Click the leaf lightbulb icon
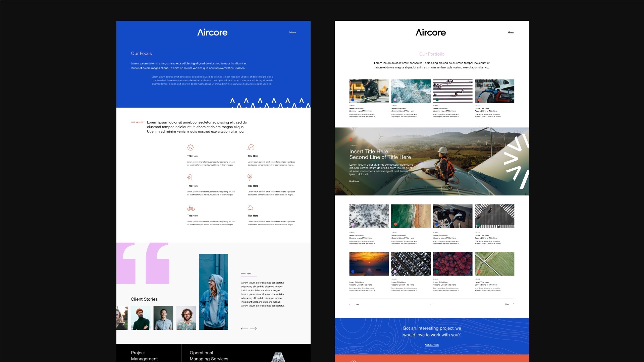This screenshot has width=644, height=362. point(250,177)
